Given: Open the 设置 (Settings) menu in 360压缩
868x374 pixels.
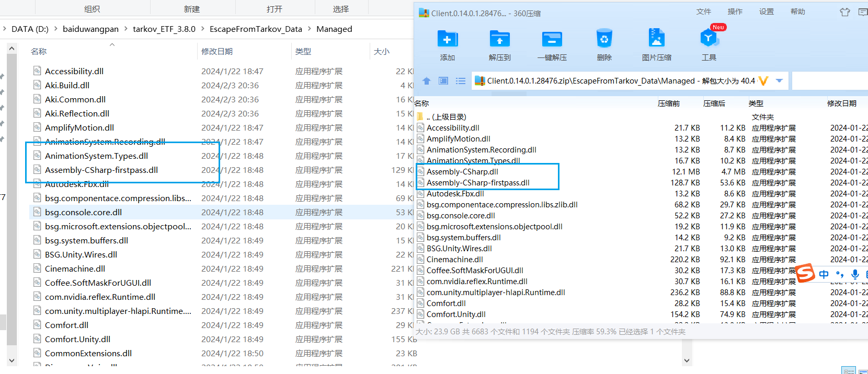Looking at the screenshot, I should pos(766,12).
